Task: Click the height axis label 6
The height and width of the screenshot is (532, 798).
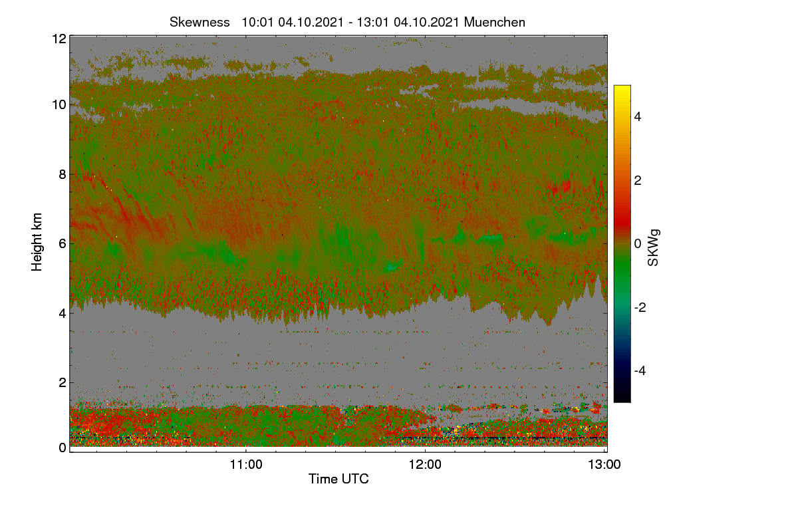Action: tap(63, 243)
